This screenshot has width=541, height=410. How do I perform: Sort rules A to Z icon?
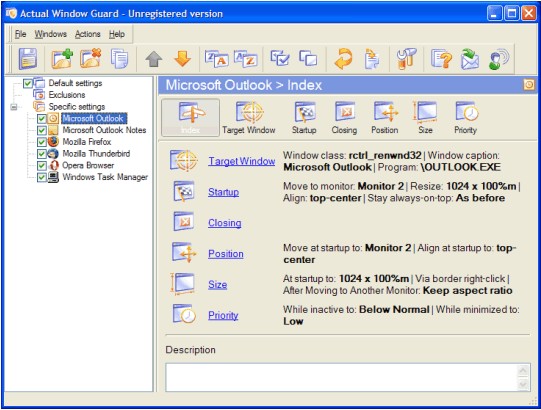tap(245, 58)
